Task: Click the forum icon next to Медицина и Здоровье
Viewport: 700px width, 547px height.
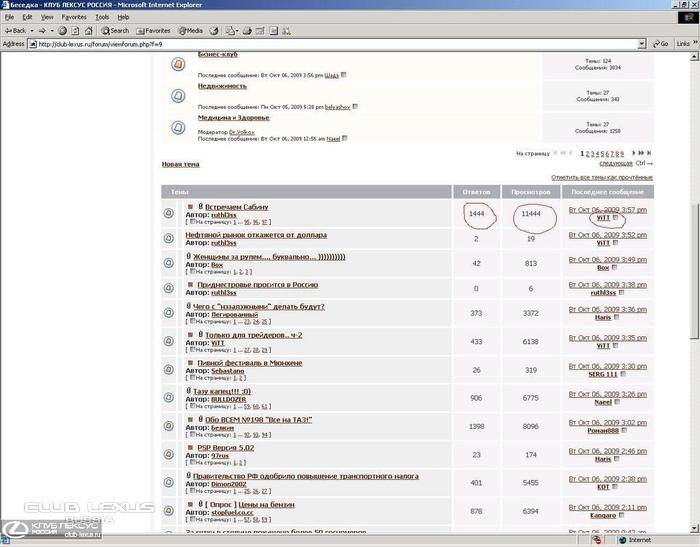Action: tap(177, 127)
